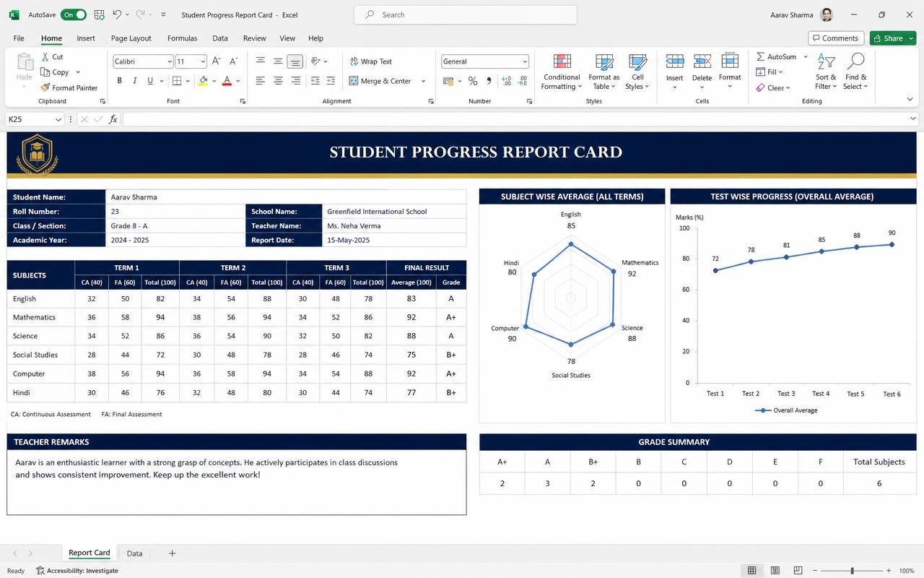
Task: Click the Percent Style icon
Action: click(473, 81)
